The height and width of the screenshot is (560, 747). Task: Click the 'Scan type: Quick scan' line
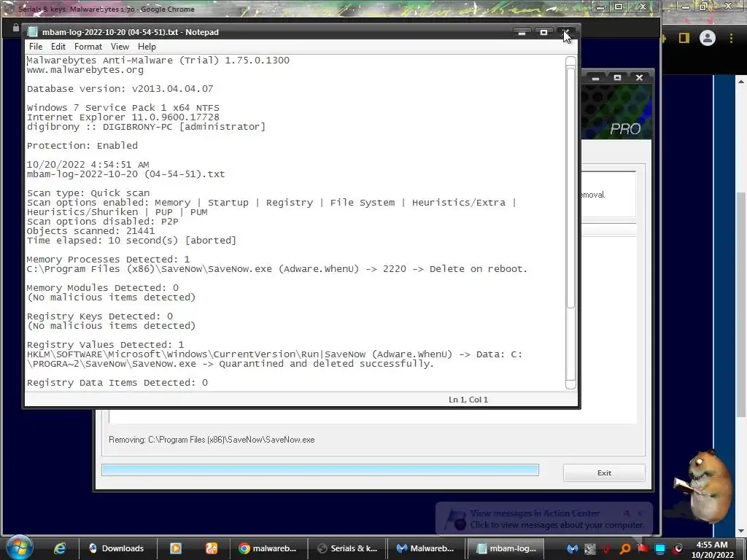pos(88,192)
